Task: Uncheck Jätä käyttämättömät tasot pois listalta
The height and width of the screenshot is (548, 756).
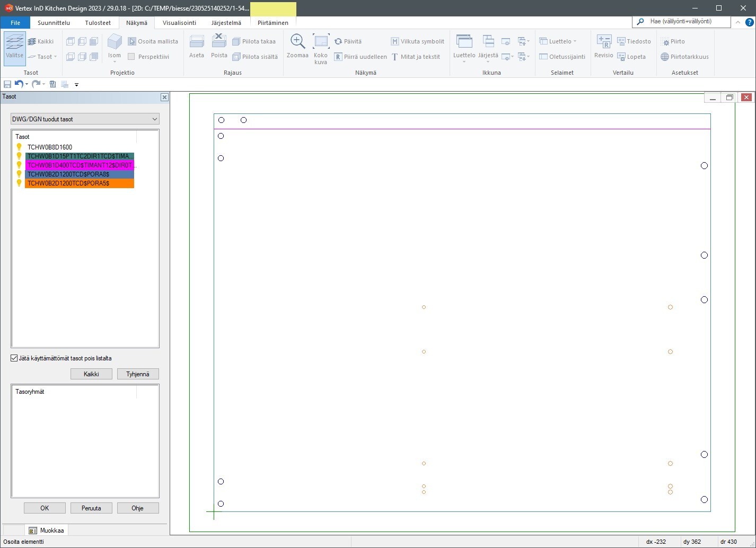Action: (14, 358)
